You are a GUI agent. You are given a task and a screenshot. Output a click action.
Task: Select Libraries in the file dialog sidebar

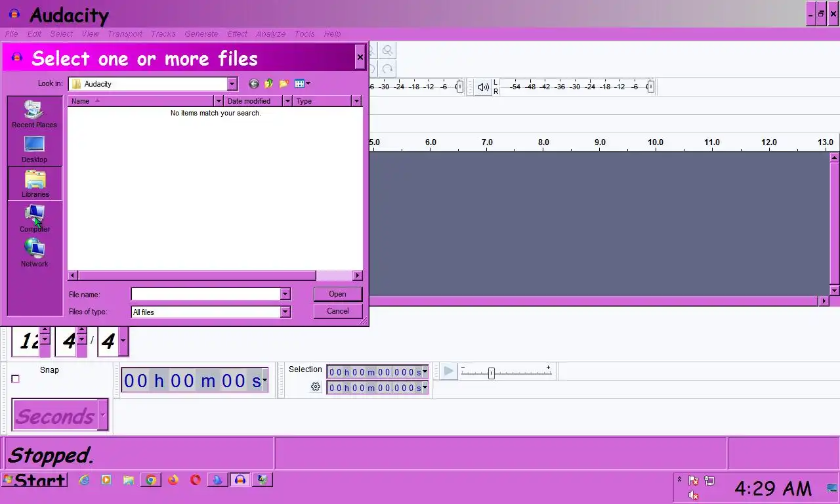click(x=35, y=183)
